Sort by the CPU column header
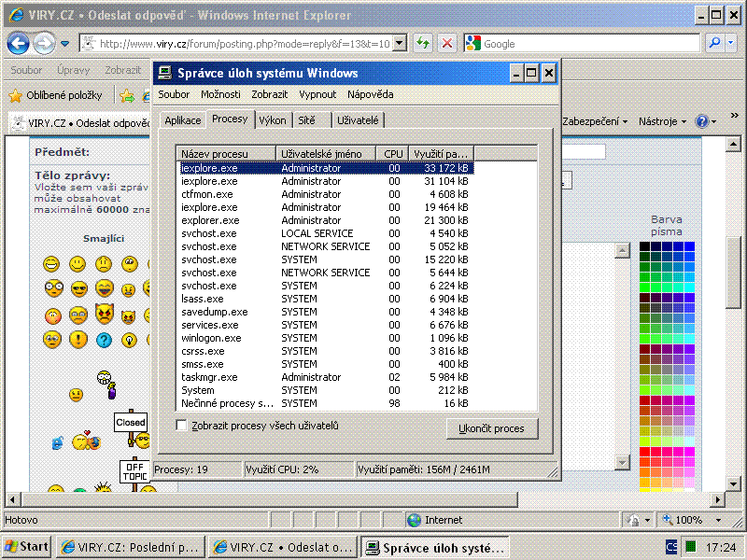The width and height of the screenshot is (747, 560). pos(392,154)
